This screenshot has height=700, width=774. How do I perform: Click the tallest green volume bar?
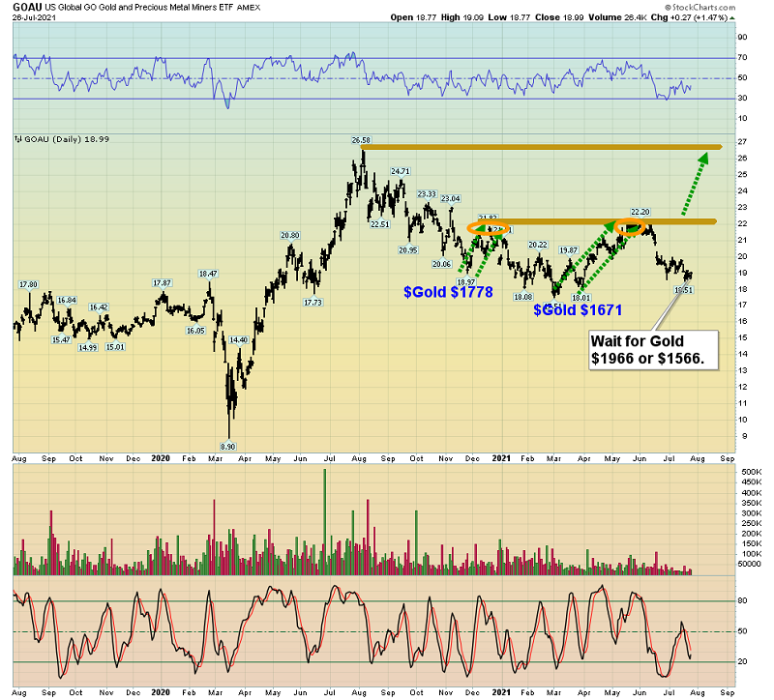point(325,522)
